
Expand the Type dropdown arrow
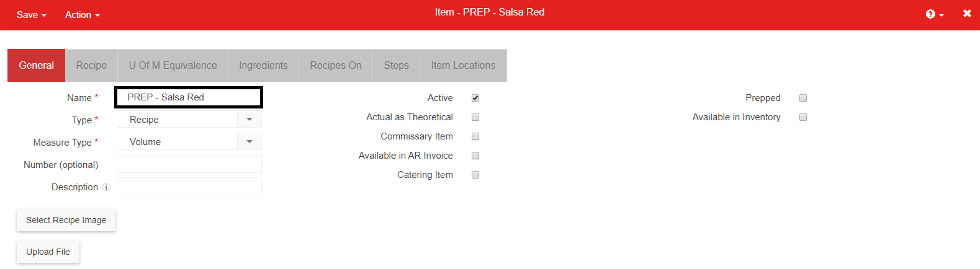tap(249, 120)
